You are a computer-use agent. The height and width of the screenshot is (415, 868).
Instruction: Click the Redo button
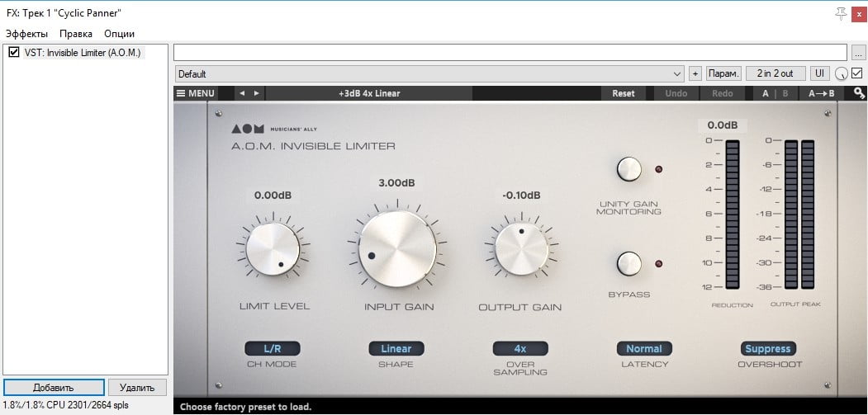(x=723, y=93)
